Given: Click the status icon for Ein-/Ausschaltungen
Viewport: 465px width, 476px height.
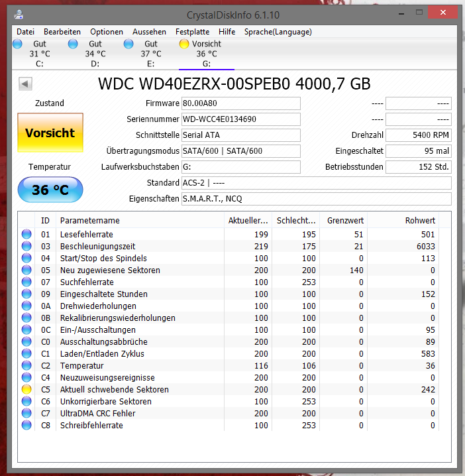Looking at the screenshot, I should 26,329.
